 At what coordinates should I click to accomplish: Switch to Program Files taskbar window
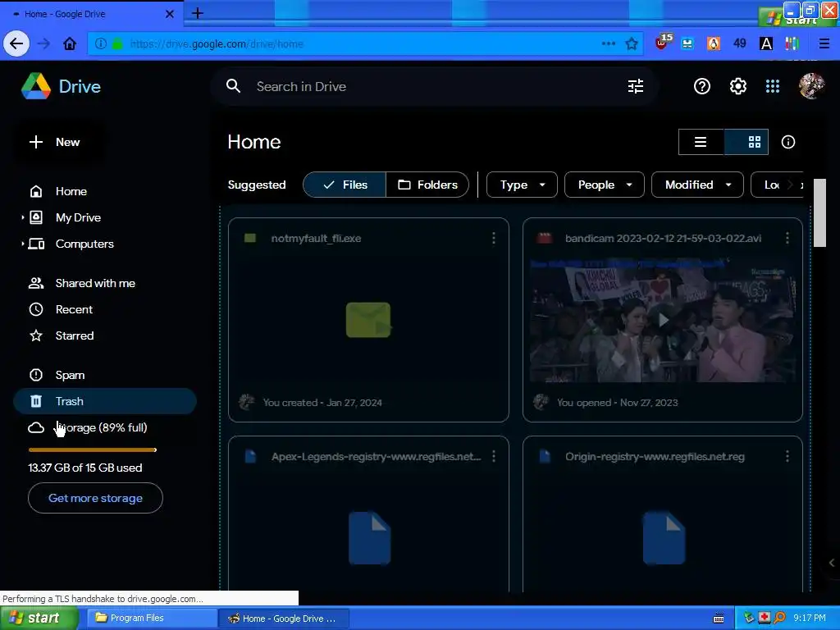click(152, 619)
